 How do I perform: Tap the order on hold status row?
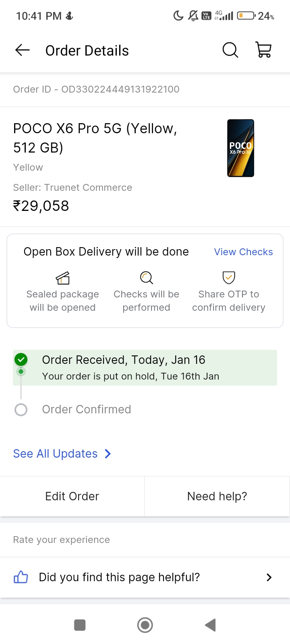click(131, 376)
